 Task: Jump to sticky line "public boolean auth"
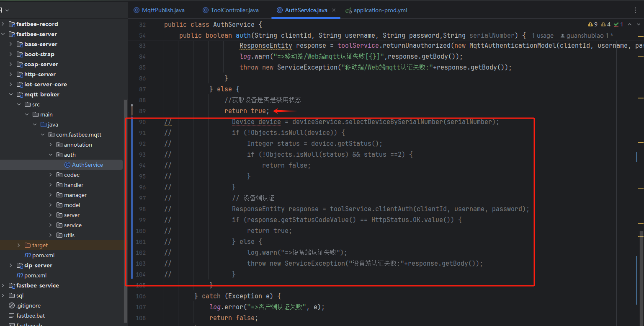[x=352, y=35]
